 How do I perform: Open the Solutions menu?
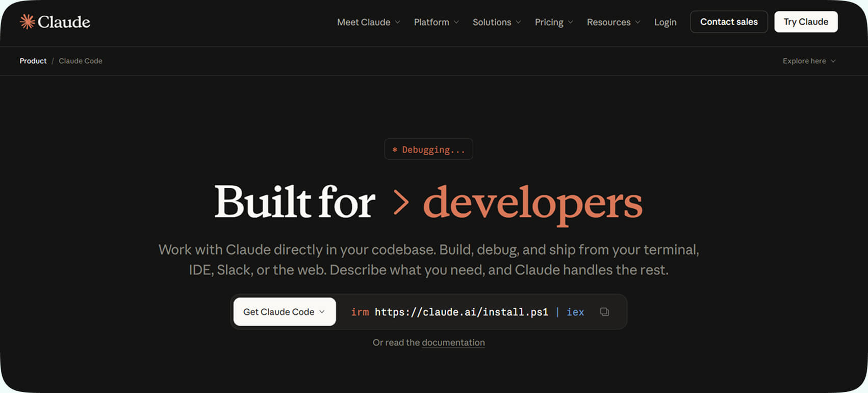coord(497,22)
